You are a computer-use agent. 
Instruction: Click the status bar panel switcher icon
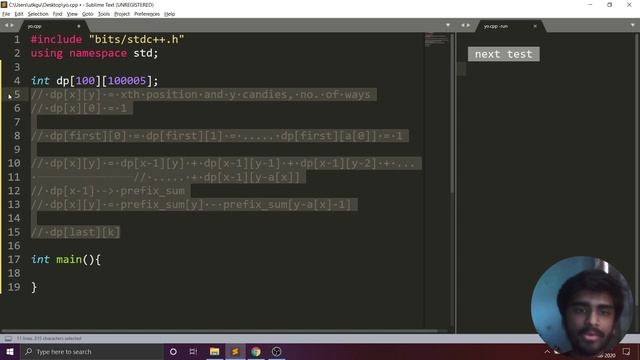pos(8,338)
